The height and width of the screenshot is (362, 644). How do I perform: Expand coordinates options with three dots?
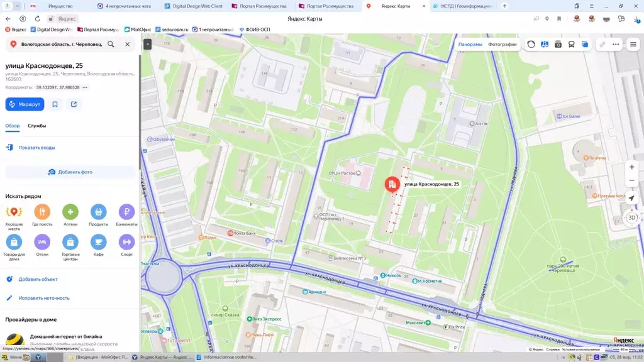(85, 87)
